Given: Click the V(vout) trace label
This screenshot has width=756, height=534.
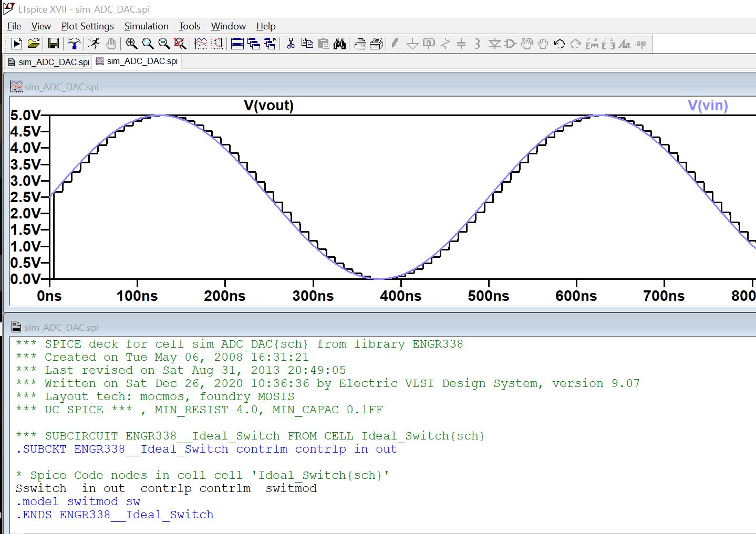Looking at the screenshot, I should 268,106.
